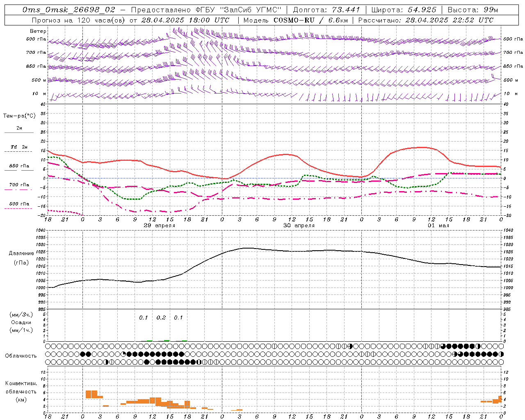Click the Тем-ра(°C) panel label
The height and width of the screenshot is (420, 525).
tap(19, 116)
